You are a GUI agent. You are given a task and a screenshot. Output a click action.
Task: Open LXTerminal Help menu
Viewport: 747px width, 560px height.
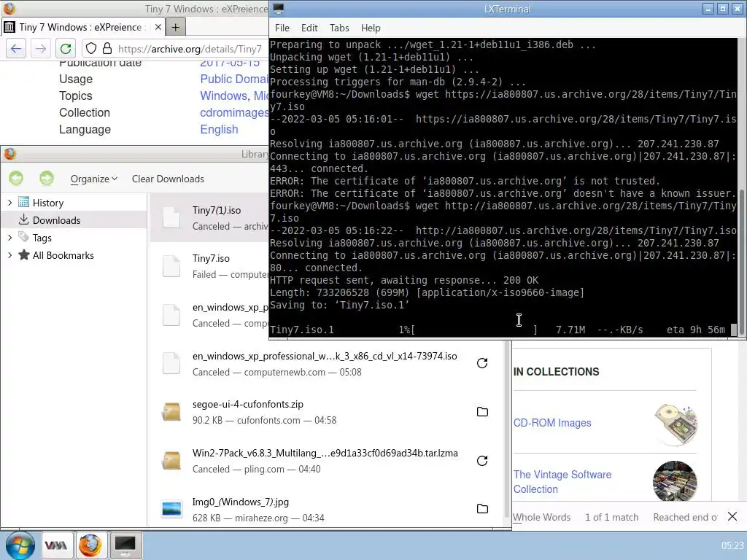pos(370,28)
